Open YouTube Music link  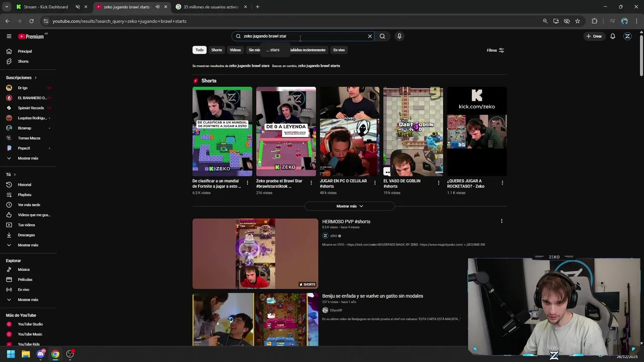(30, 334)
